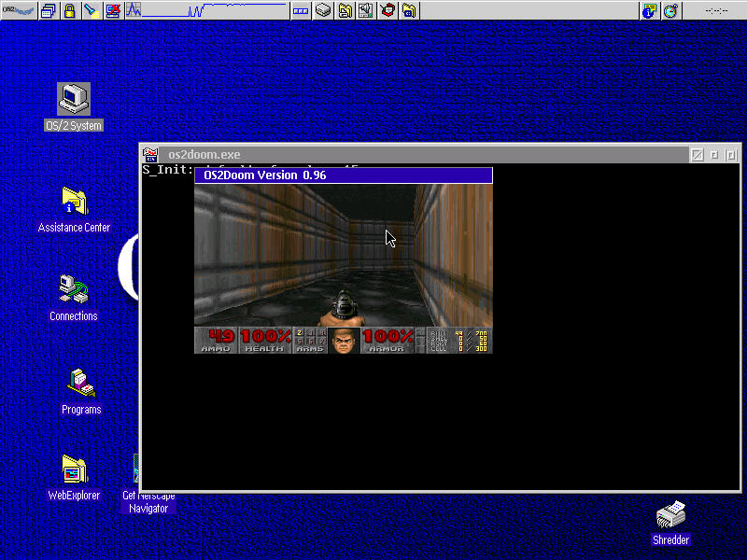Viewport: 747px width, 560px height.
Task: Open os2doom.exe window system menu icon
Action: pos(150,154)
